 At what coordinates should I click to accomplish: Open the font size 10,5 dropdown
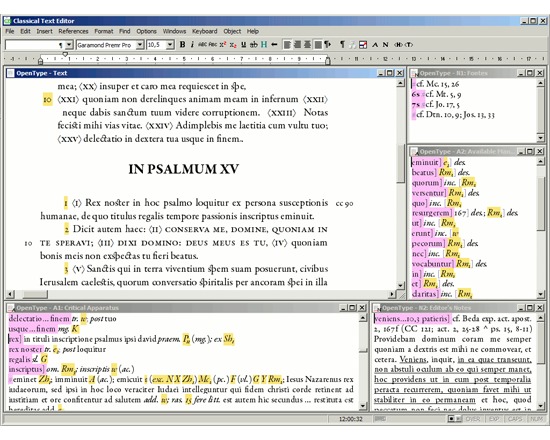170,45
